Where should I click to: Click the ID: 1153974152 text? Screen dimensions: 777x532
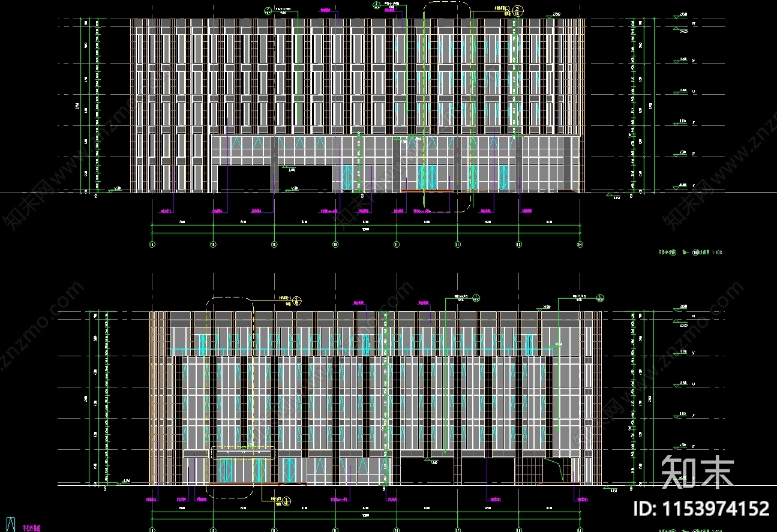(701, 509)
